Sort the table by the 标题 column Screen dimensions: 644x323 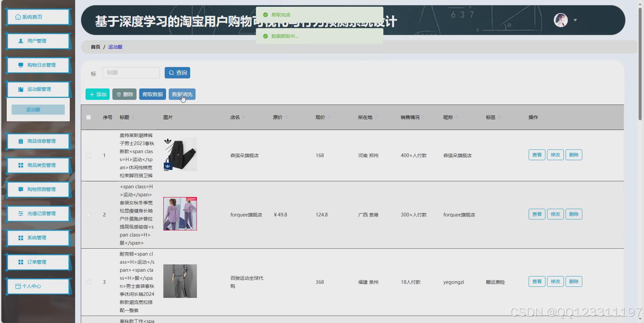133,117
